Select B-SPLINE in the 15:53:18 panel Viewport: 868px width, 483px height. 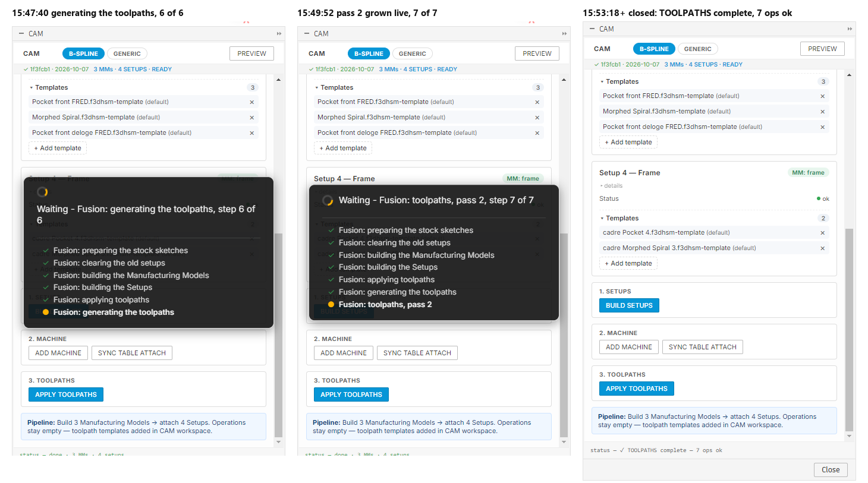point(654,49)
